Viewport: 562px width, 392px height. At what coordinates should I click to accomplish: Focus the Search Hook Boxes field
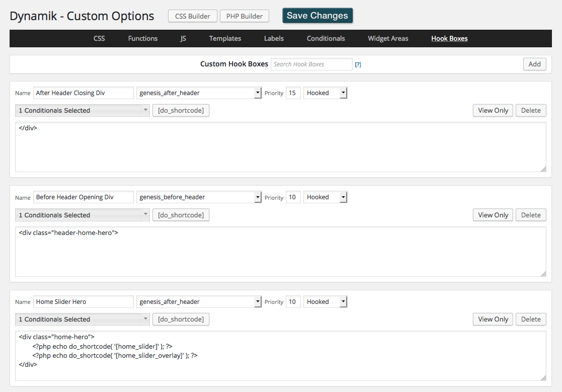click(311, 64)
